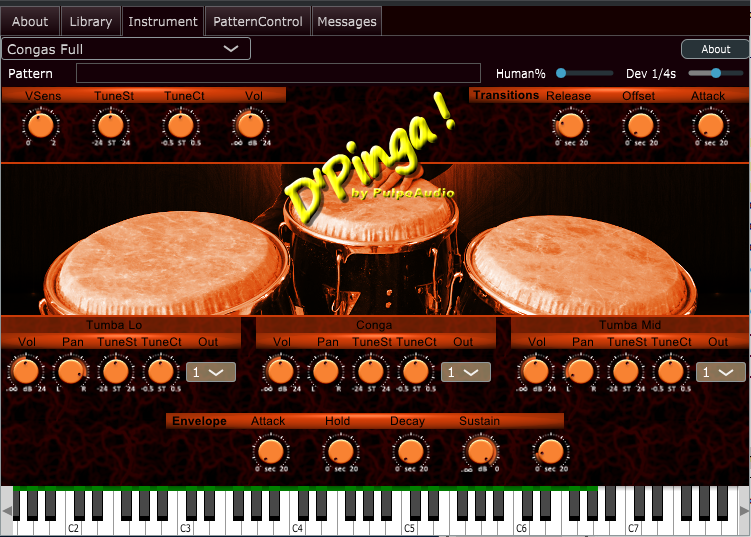The image size is (751, 537).
Task: Switch to the Library tab
Action: click(x=91, y=22)
